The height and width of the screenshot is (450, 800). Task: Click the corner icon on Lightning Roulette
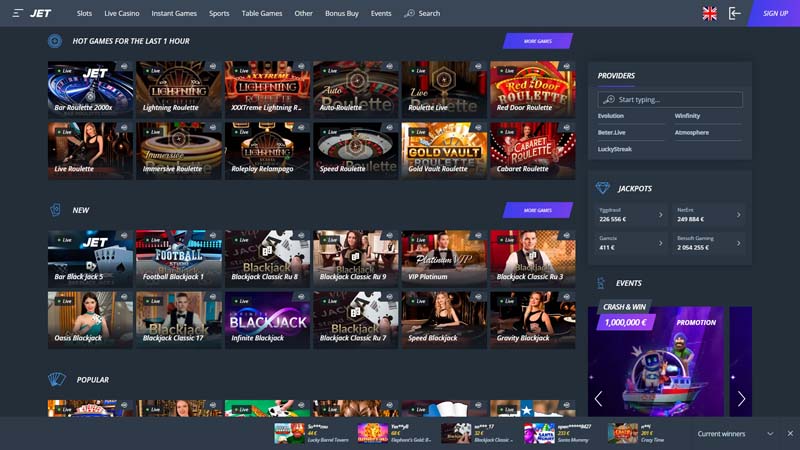point(213,66)
